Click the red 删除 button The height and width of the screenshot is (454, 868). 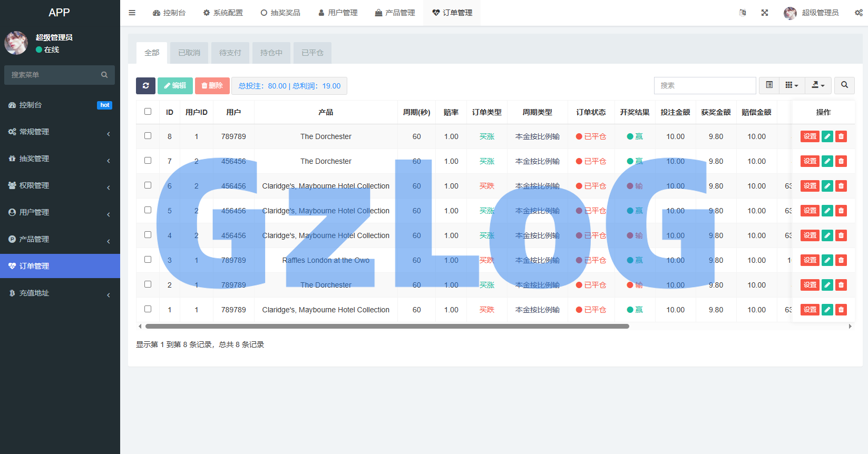tap(212, 86)
